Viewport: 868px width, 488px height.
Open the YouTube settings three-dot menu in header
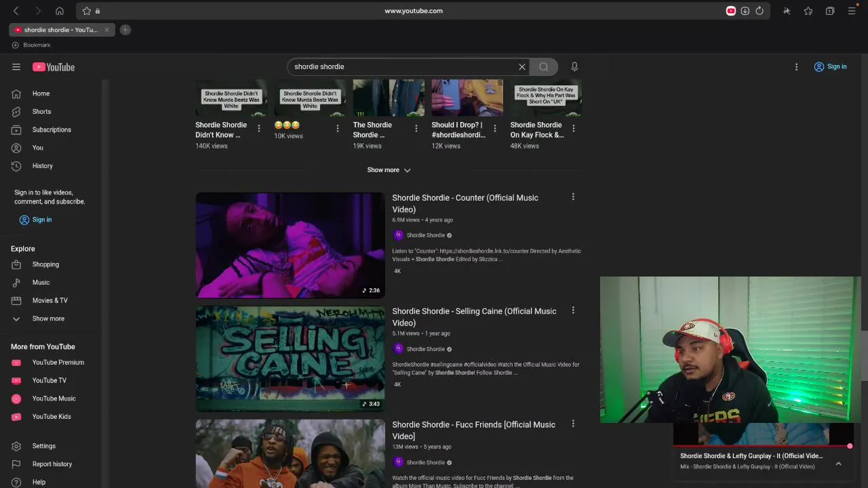tap(797, 66)
